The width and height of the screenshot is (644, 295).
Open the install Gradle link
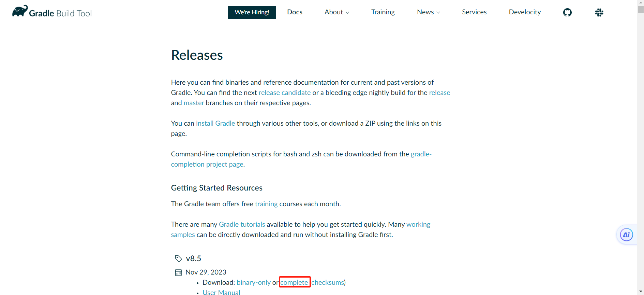click(215, 123)
